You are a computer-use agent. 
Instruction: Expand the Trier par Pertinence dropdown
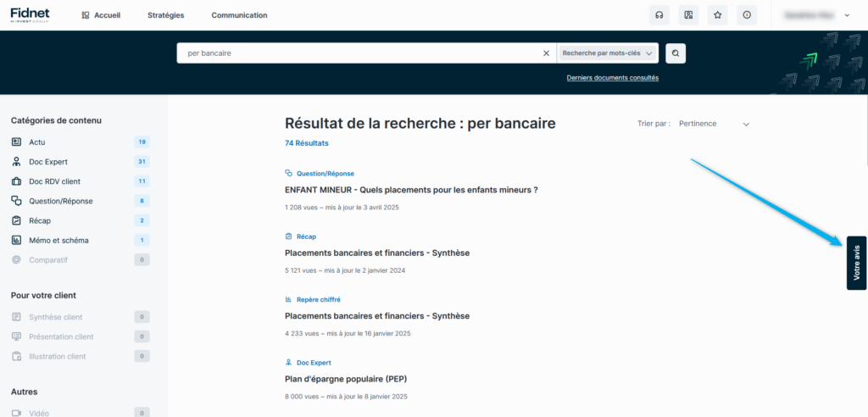[714, 124]
